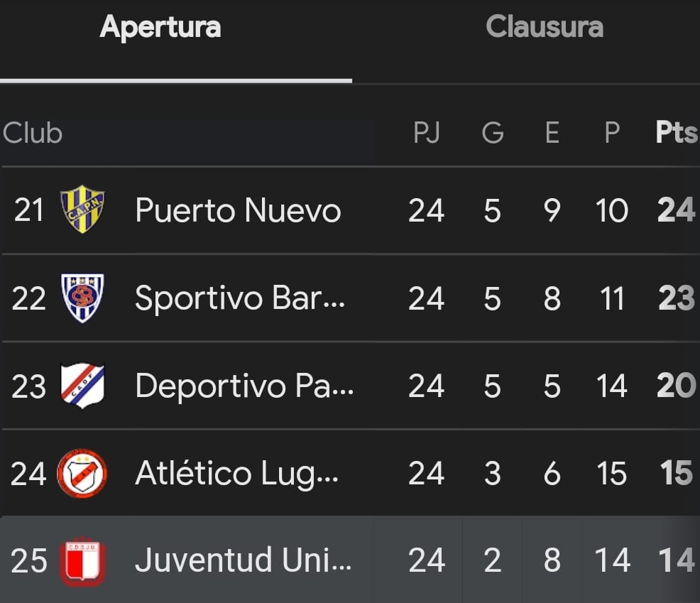Click the G wins column header
Viewport: 700px width, 603px height.
492,133
